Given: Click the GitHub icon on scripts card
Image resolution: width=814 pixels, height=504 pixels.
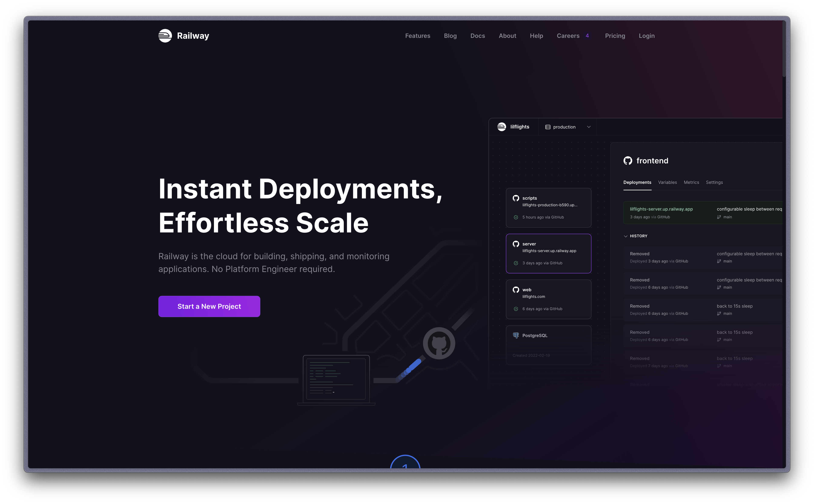Looking at the screenshot, I should tap(516, 198).
